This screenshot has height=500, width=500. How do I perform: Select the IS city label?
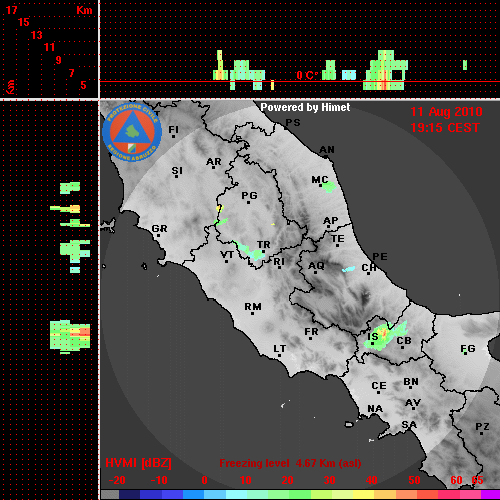click(373, 337)
